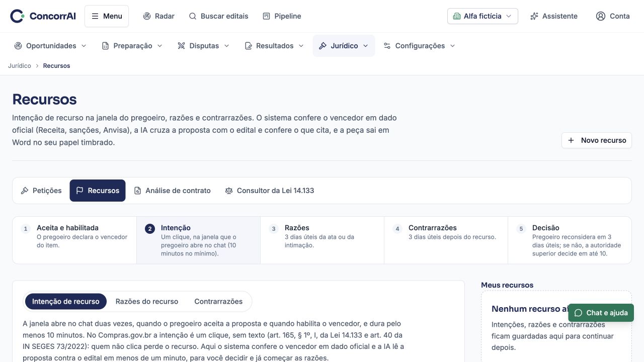The height and width of the screenshot is (362, 644).
Task: Switch to the Contrarrazões pill tab
Action: coord(218,302)
